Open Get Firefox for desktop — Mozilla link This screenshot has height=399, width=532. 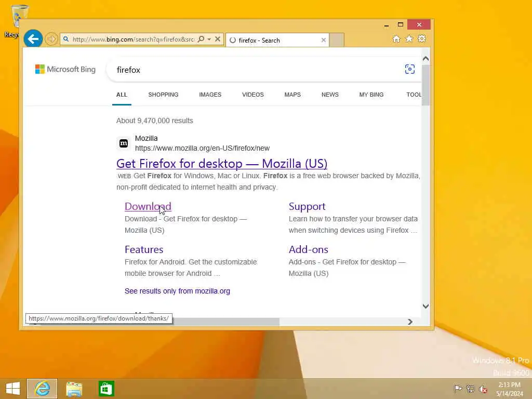[x=222, y=164]
